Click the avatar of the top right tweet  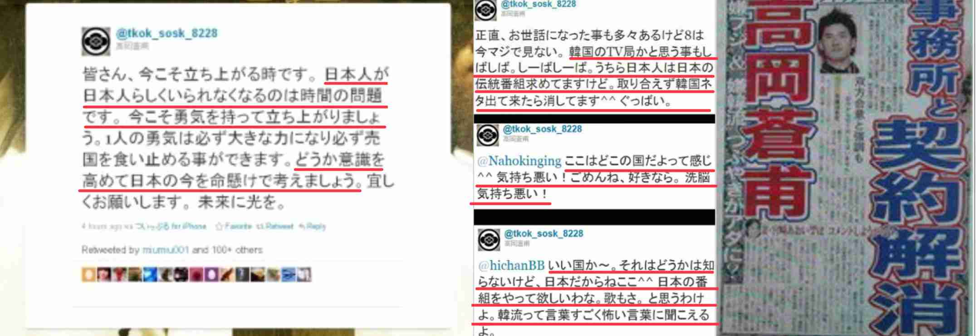coord(485,10)
